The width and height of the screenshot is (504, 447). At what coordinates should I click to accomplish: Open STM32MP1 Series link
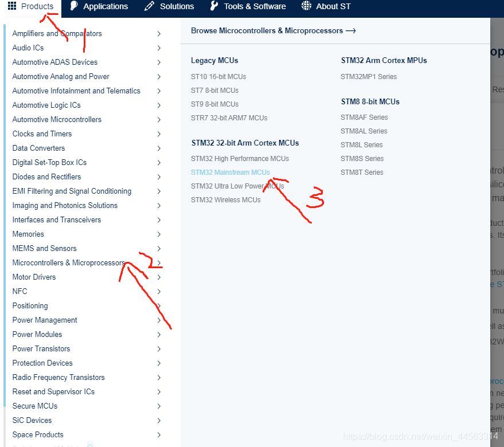[x=369, y=77]
